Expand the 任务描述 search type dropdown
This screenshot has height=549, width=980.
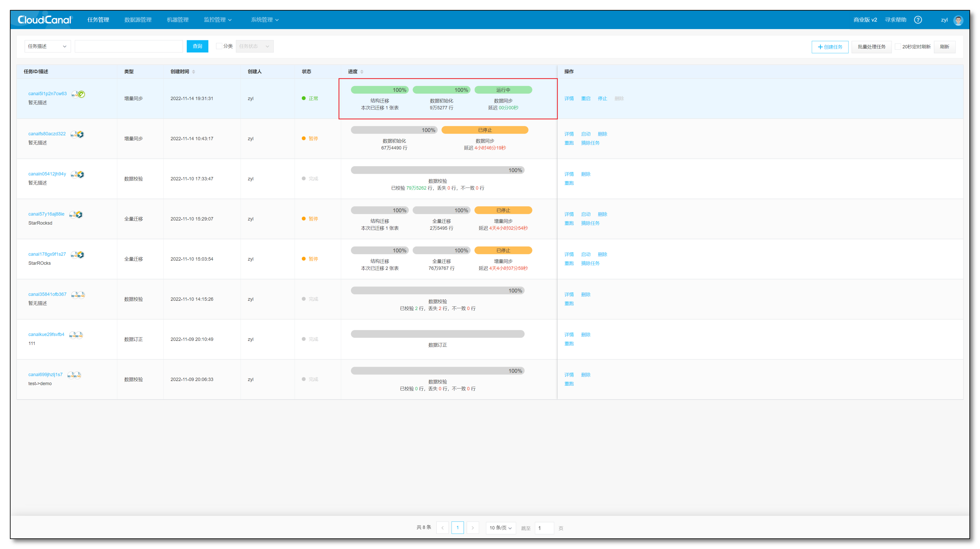tap(48, 46)
